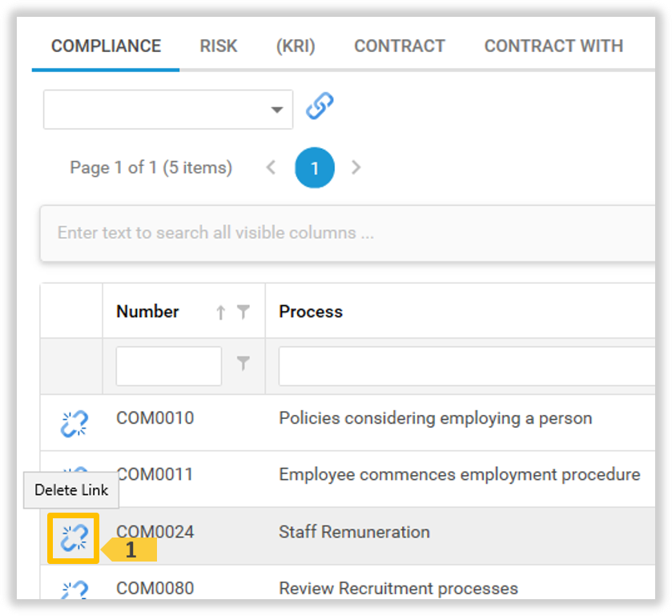Click page number 1 button
The width and height of the screenshot is (672, 616).
(x=315, y=167)
